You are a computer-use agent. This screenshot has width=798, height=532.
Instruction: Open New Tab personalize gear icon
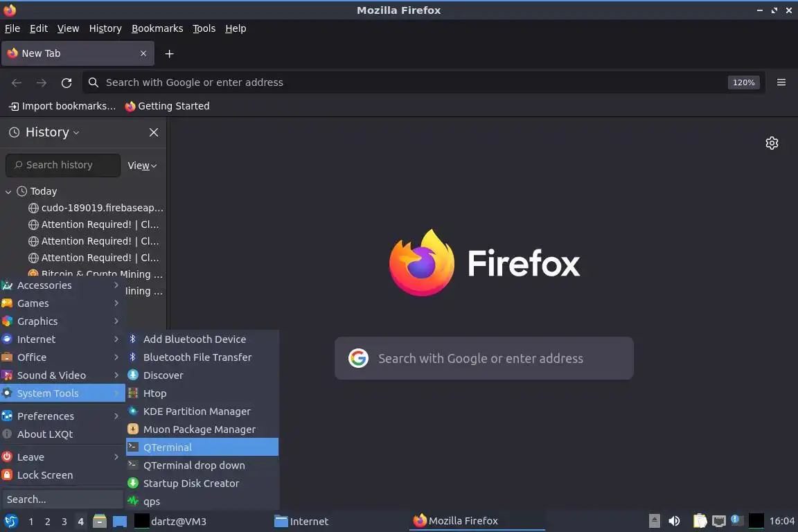click(772, 143)
